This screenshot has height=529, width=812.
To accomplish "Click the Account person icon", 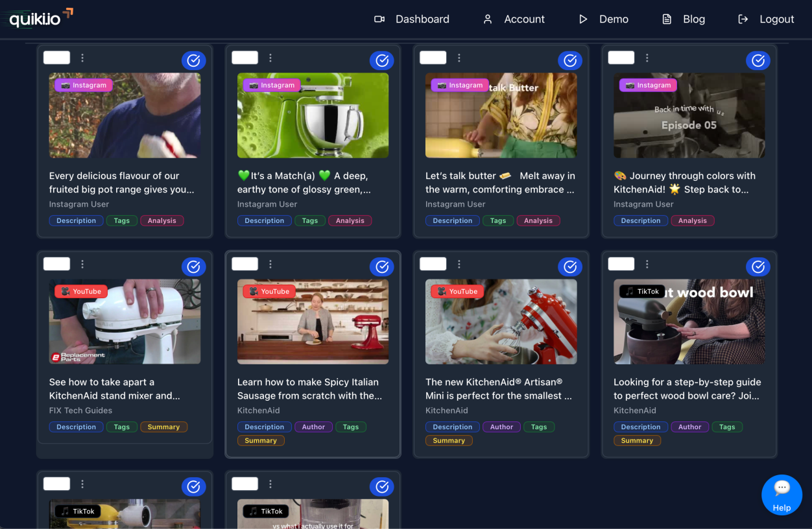I will click(x=488, y=19).
